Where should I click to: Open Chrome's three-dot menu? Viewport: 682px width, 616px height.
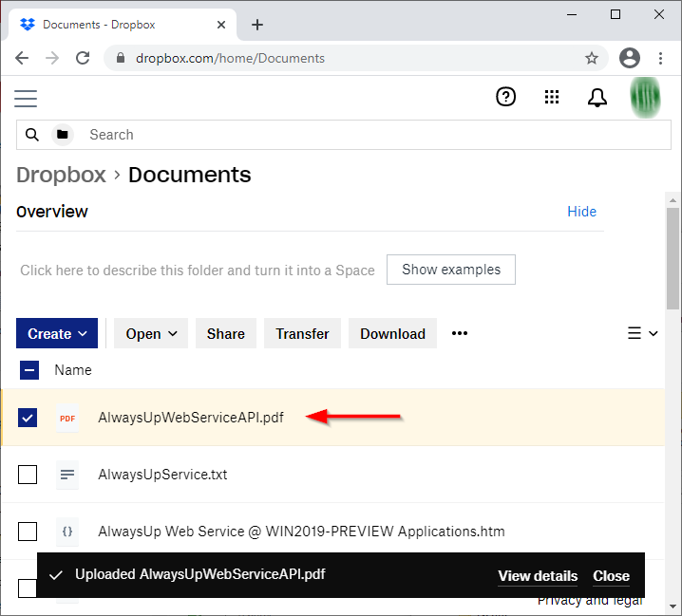pos(660,58)
